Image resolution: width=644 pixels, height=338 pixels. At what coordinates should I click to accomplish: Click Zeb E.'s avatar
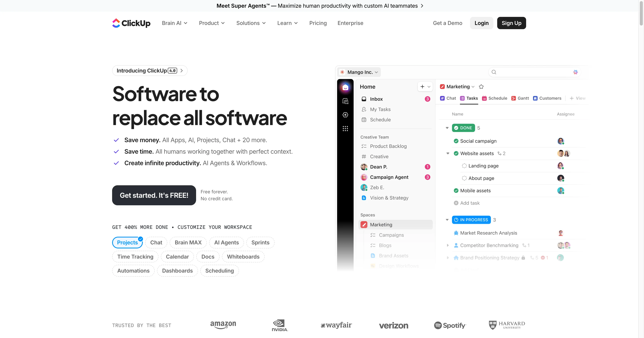tap(364, 187)
